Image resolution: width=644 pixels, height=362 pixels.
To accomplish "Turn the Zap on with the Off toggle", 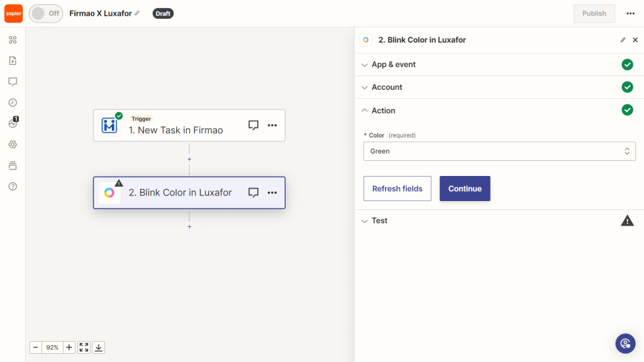I will pyautogui.click(x=45, y=13).
